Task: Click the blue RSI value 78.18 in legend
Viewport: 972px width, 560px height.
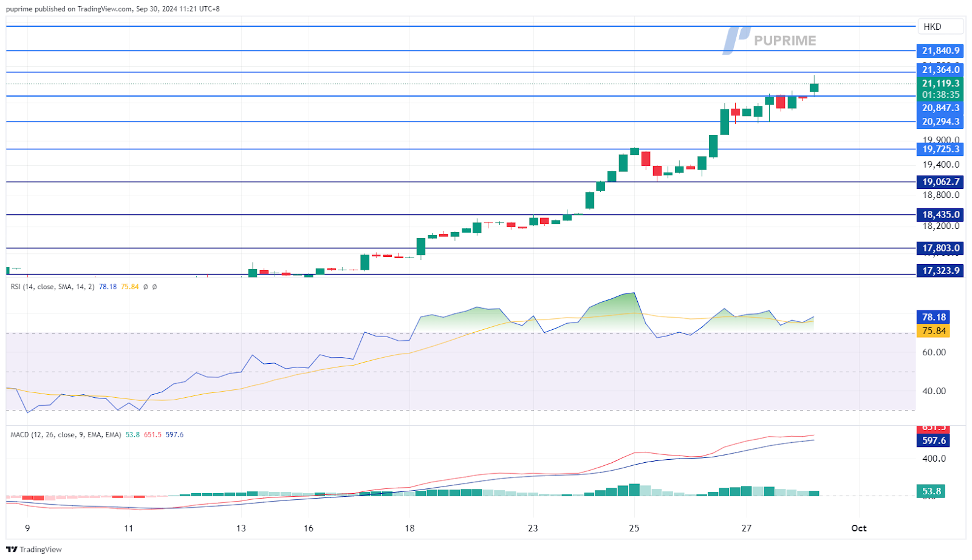Action: click(x=108, y=287)
